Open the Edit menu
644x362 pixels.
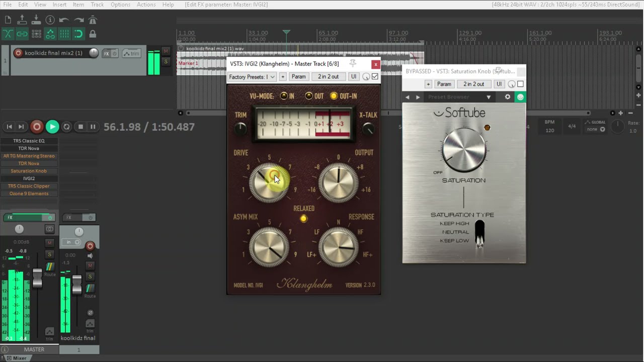23,5
